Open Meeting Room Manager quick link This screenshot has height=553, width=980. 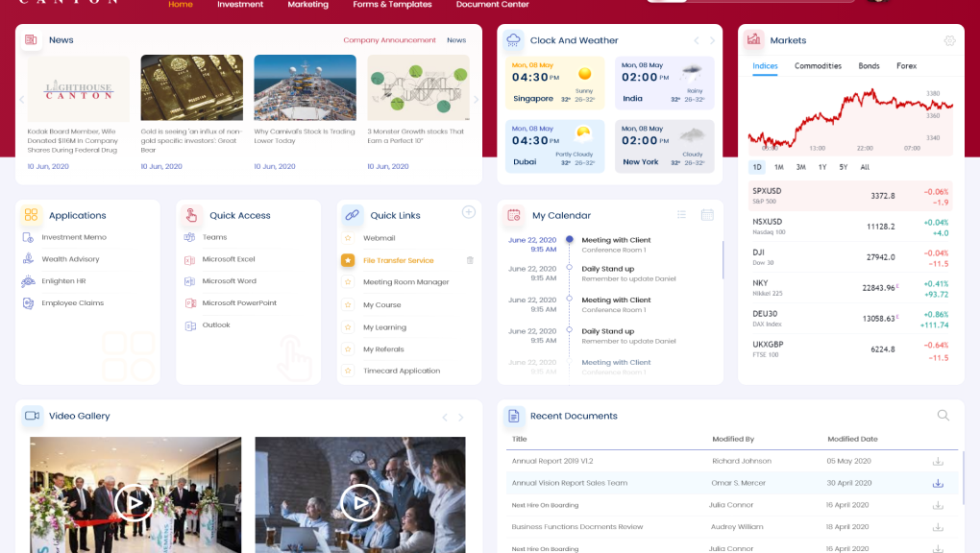point(406,282)
